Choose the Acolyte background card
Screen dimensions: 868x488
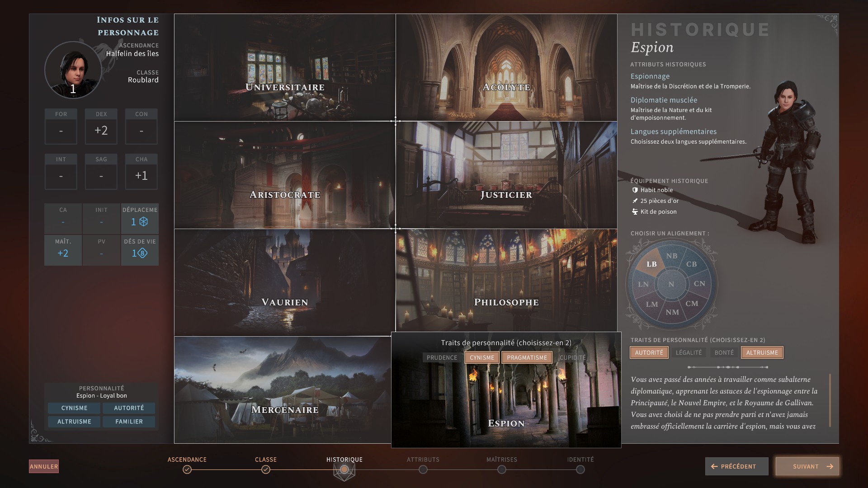click(x=506, y=67)
